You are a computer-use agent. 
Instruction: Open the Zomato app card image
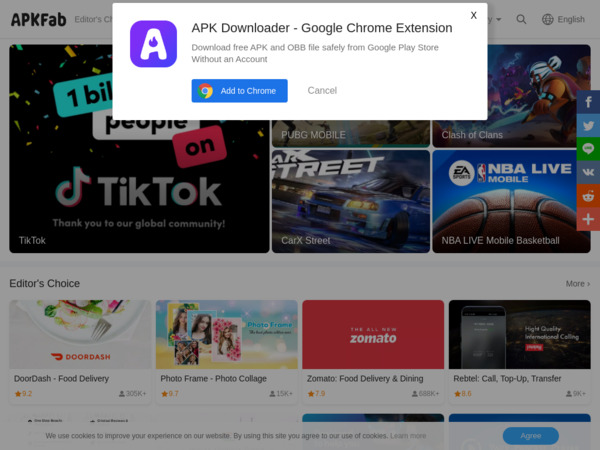click(373, 334)
